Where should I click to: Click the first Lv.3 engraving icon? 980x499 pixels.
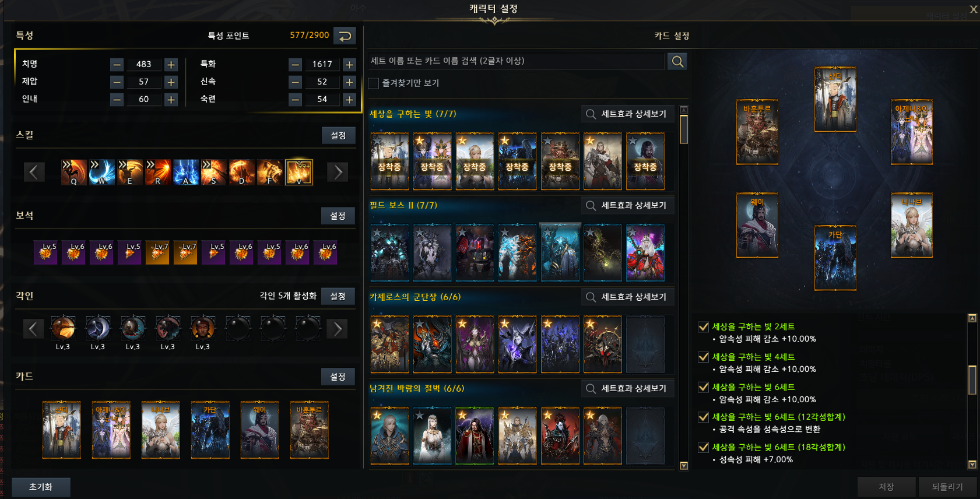[63, 328]
